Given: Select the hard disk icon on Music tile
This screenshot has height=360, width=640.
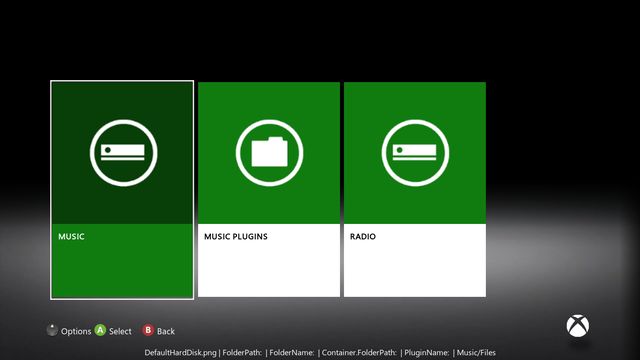Looking at the screenshot, I should pyautogui.click(x=123, y=153).
